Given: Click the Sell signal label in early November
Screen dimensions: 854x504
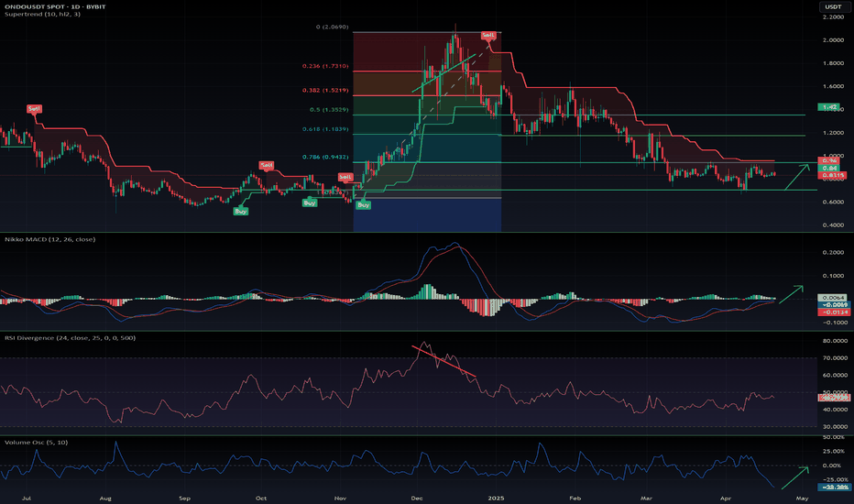Looking at the screenshot, I should click(x=345, y=177).
